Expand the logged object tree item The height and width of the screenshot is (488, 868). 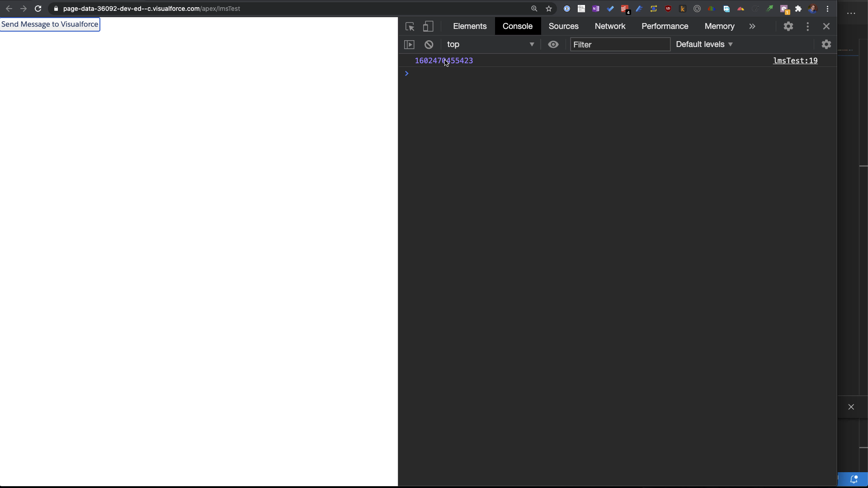pos(406,73)
